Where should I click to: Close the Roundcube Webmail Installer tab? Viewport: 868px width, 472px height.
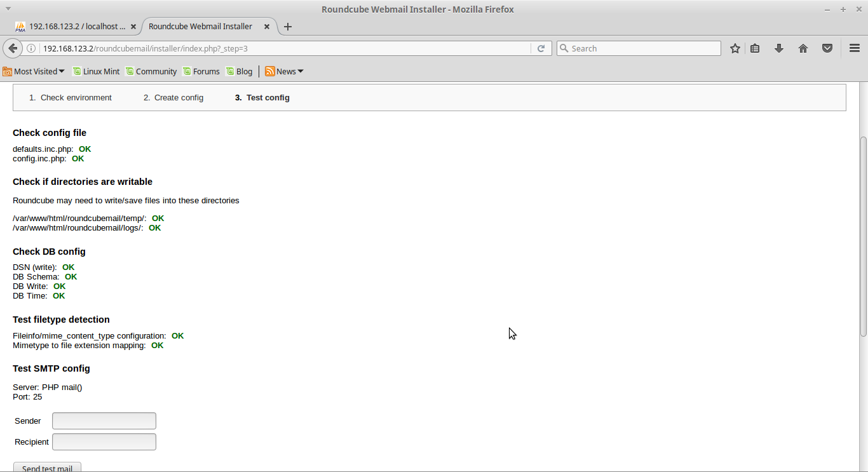tap(267, 27)
